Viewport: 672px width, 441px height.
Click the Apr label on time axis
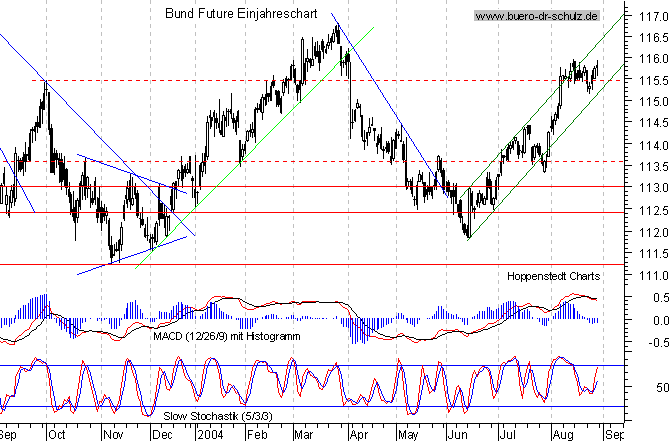pos(358,435)
